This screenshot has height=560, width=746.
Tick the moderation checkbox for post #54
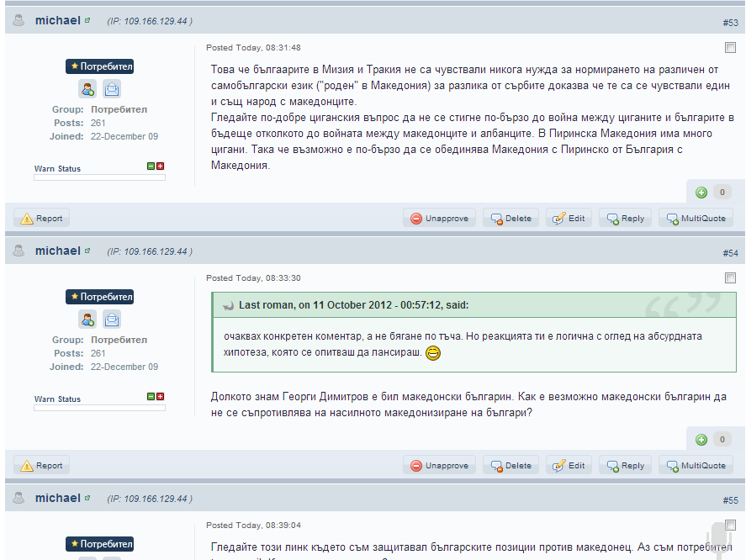click(730, 277)
